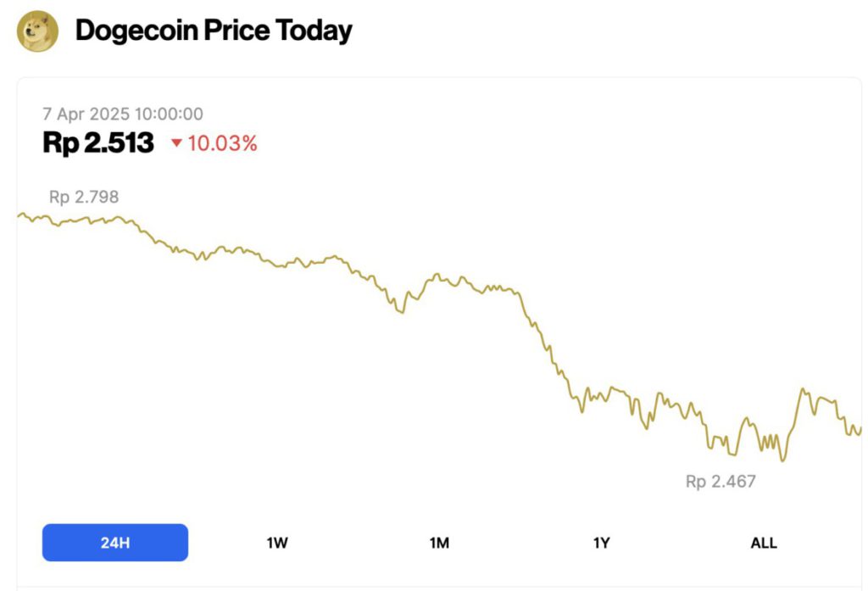The image size is (868, 591).
Task: Switch the chart to 1W range
Action: [277, 543]
